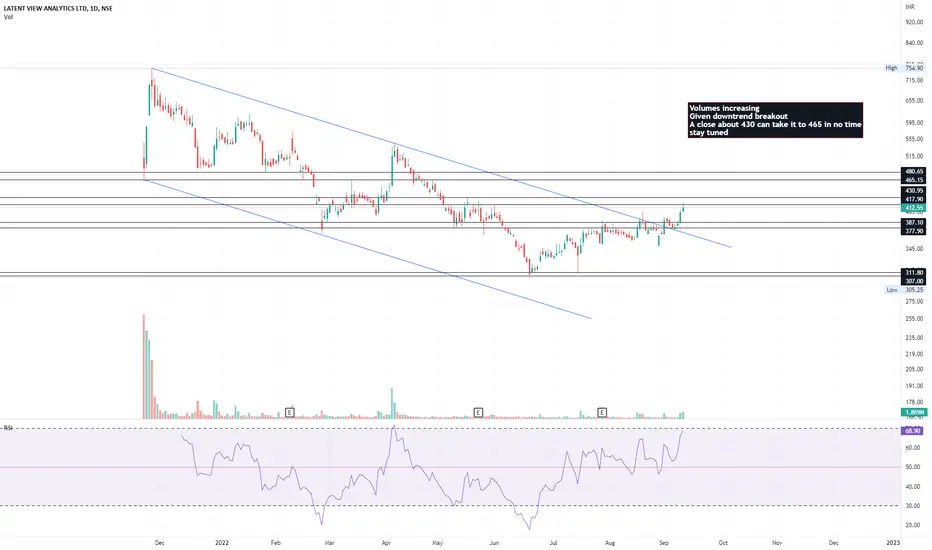Click the 920.00 price axis label
This screenshot has width=932, height=550.
click(914, 22)
